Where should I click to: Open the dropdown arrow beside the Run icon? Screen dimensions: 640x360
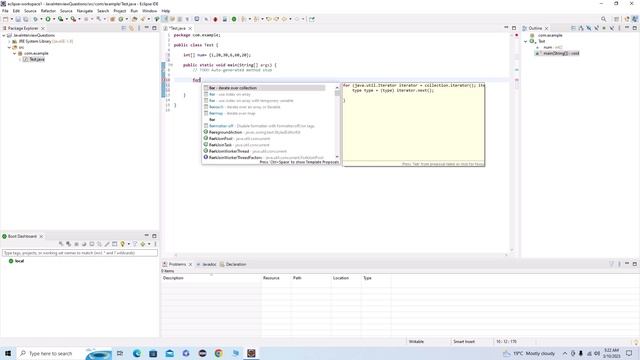53,19
